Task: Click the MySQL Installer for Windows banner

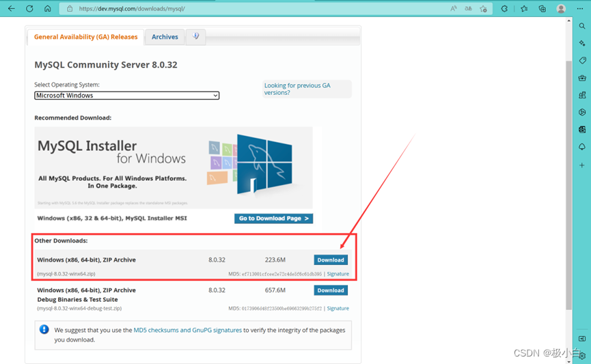Action: pos(174,167)
